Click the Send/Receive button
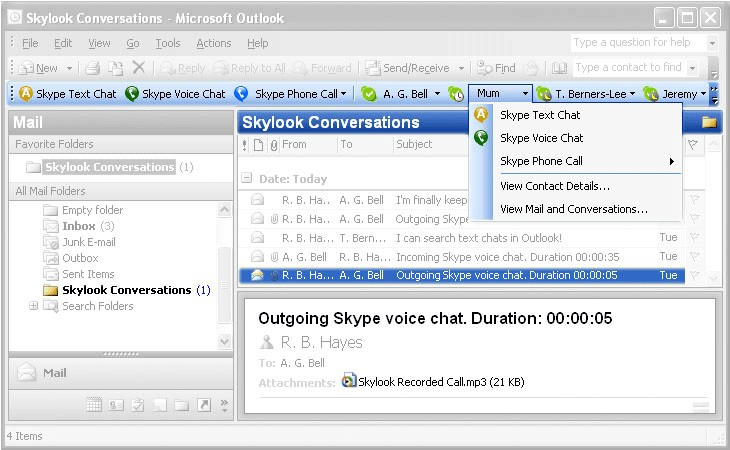 pos(407,68)
